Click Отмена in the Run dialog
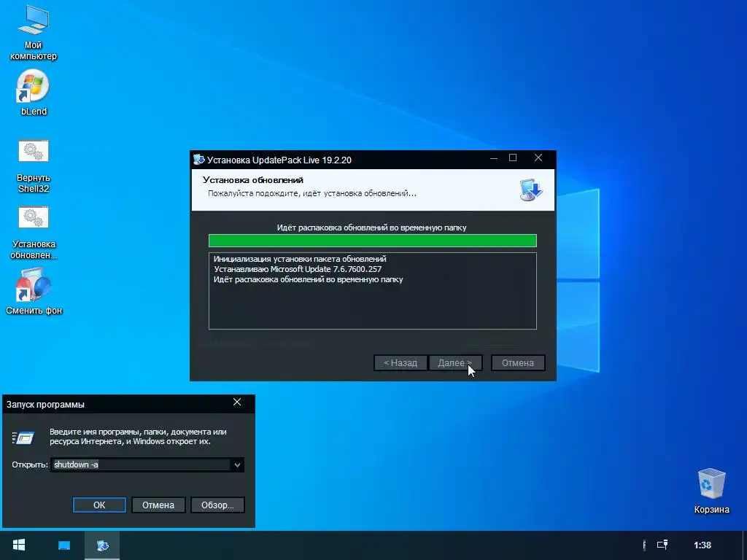The width and height of the screenshot is (747, 560). (x=158, y=505)
